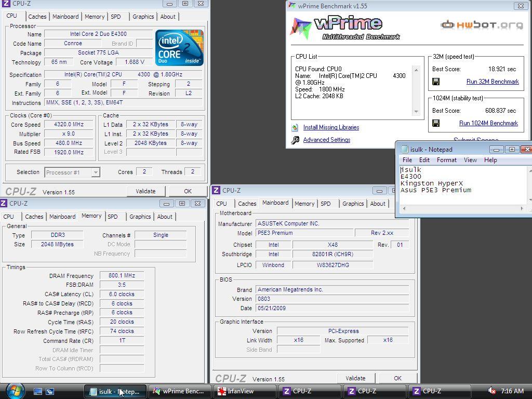The image size is (532, 399).
Task: Open the Memory tab in Mainboard CPU-Z window
Action: (304, 204)
